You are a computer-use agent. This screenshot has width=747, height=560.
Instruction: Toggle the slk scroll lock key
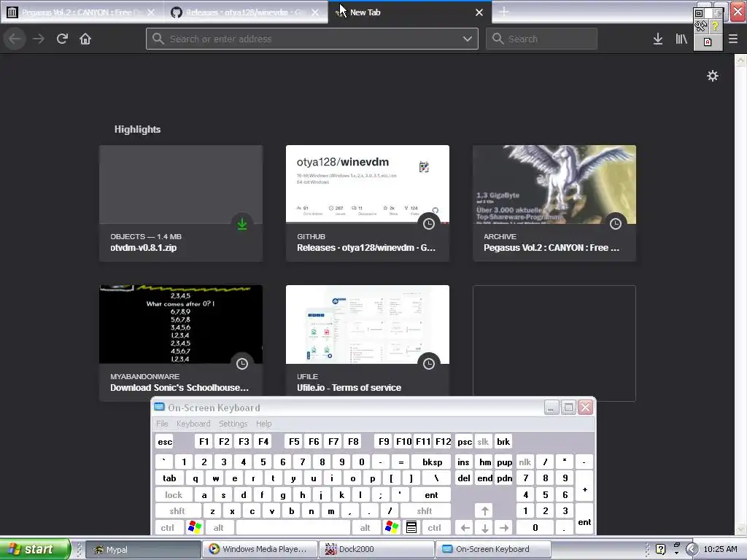483,441
